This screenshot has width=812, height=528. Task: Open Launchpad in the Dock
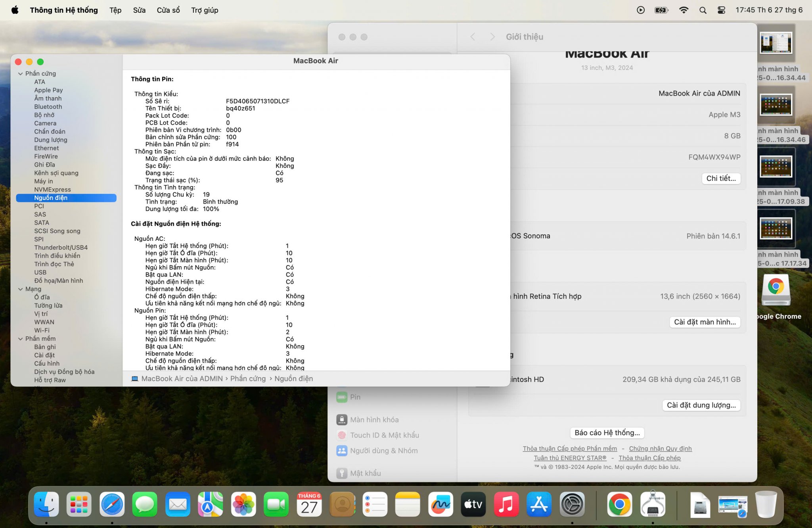pyautogui.click(x=79, y=504)
